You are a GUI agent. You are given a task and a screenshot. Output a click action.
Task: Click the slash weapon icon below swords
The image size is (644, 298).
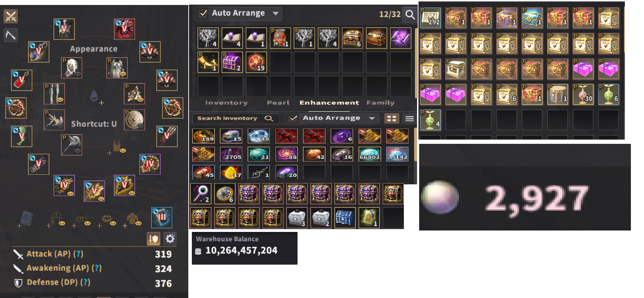[x=11, y=35]
